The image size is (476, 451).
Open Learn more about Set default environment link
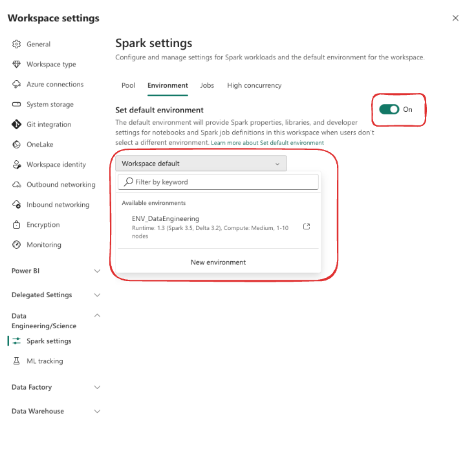pyautogui.click(x=267, y=143)
